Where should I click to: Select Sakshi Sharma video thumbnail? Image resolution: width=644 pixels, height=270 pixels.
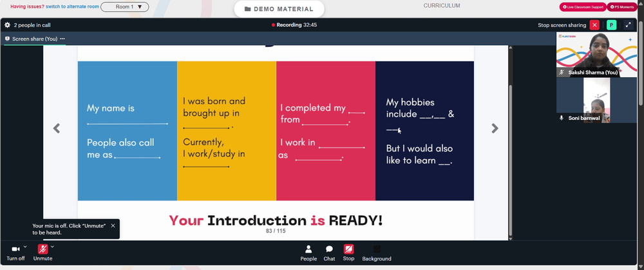pyautogui.click(x=596, y=55)
